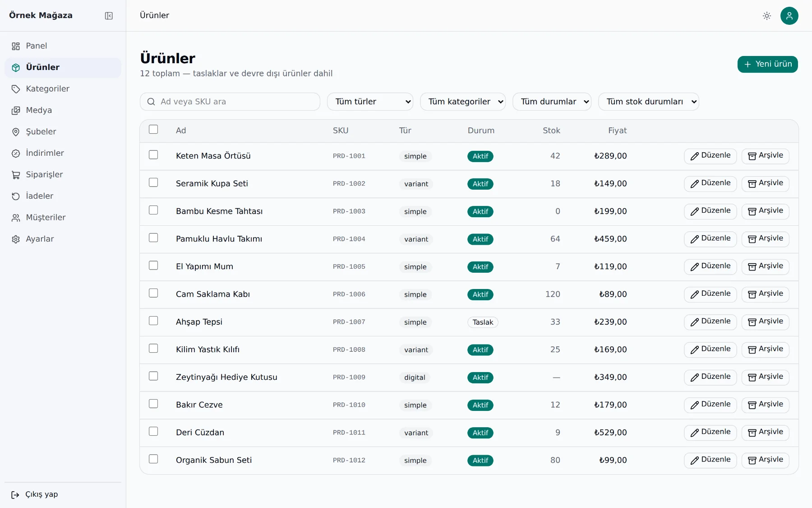Navigate to Müşteriler section
The image size is (812, 508).
[x=63, y=218]
